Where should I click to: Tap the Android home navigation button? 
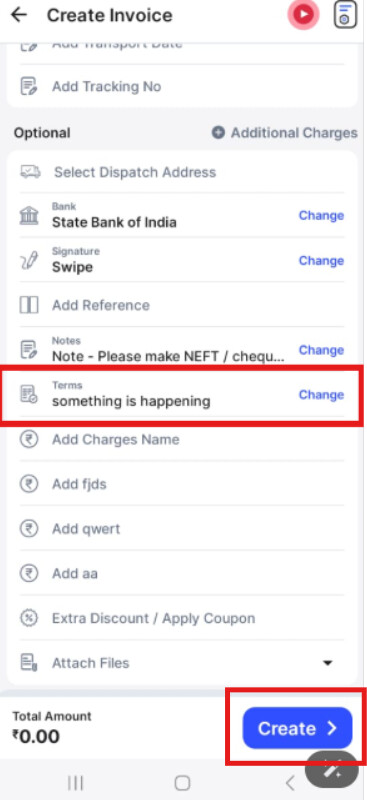tap(182, 782)
